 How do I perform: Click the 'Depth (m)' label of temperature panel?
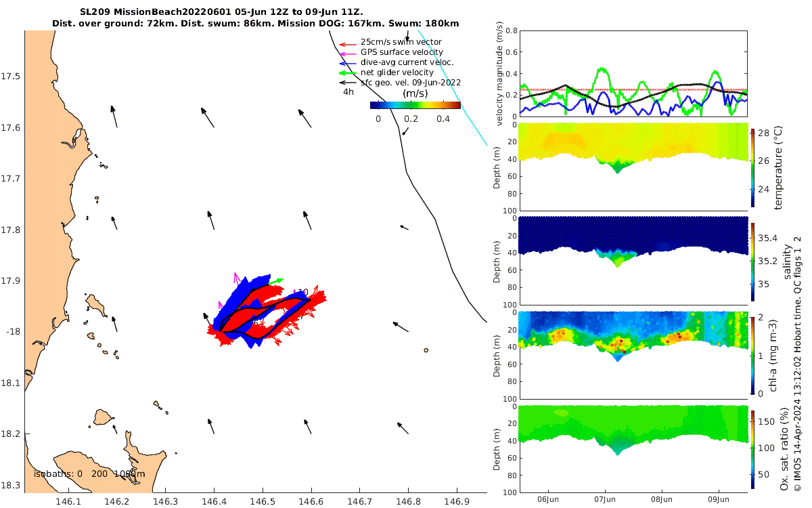pos(497,167)
